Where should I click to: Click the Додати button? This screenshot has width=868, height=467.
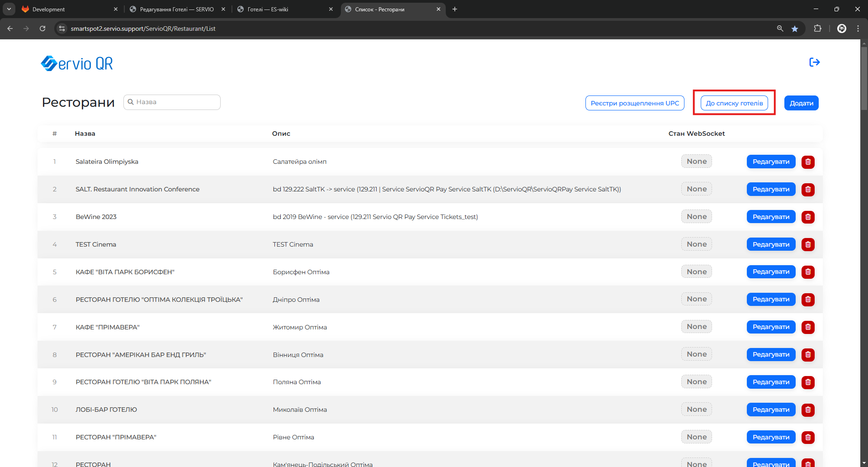click(801, 103)
